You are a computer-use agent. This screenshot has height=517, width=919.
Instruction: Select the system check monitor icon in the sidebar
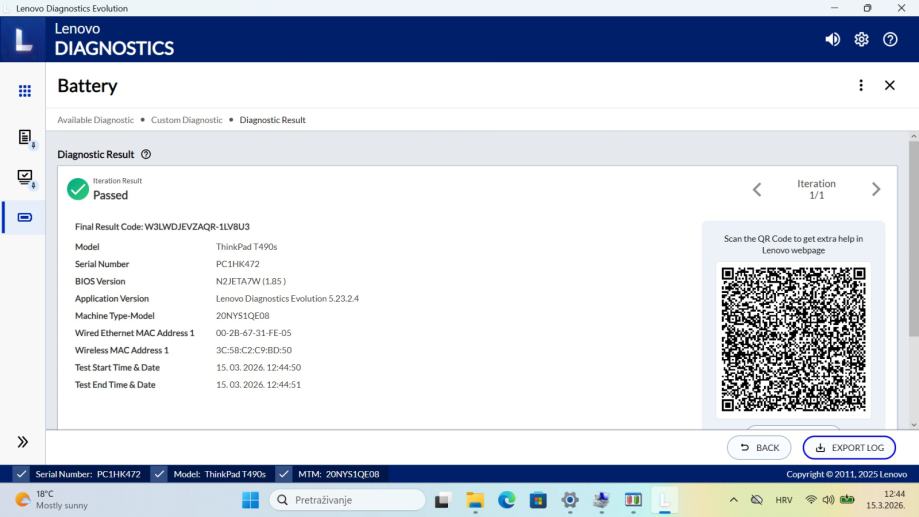[x=25, y=178]
